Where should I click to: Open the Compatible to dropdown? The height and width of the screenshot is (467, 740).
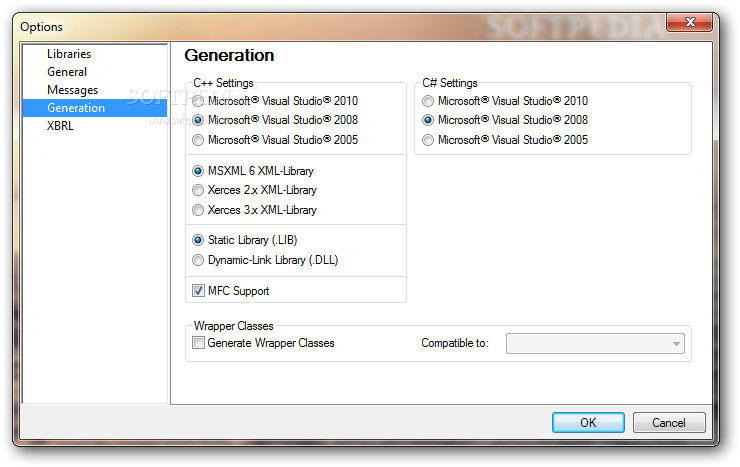pos(595,343)
